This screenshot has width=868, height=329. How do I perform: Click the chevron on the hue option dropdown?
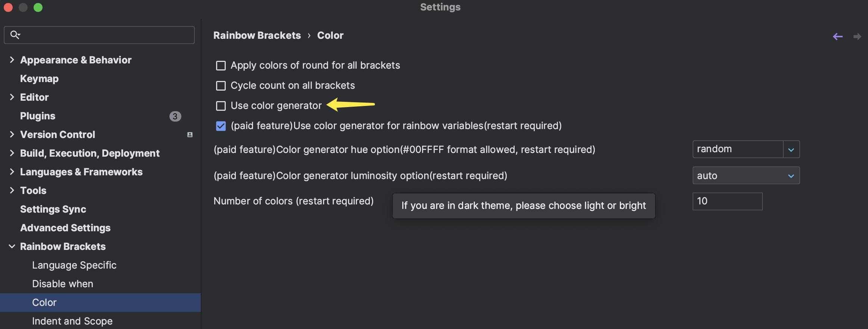pyautogui.click(x=791, y=149)
